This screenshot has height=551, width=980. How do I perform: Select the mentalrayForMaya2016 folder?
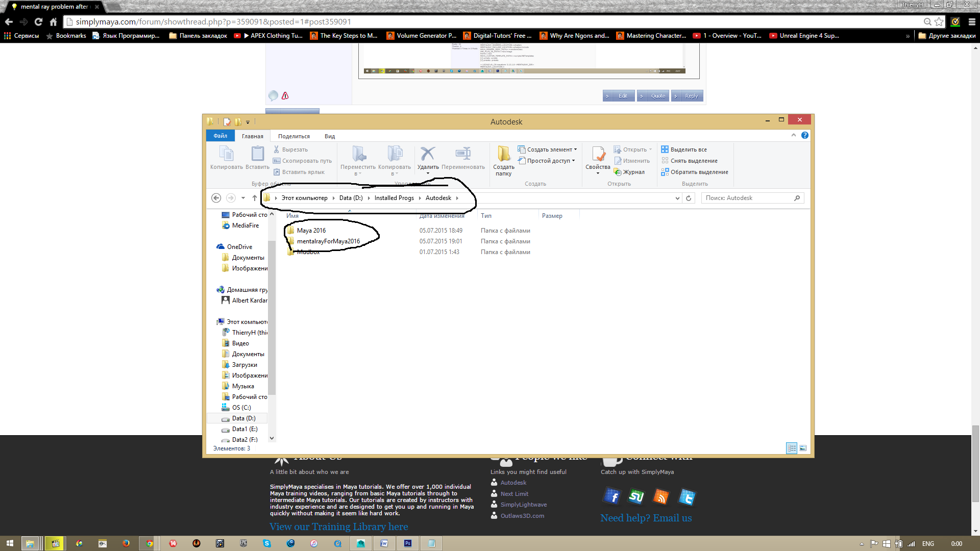328,241
